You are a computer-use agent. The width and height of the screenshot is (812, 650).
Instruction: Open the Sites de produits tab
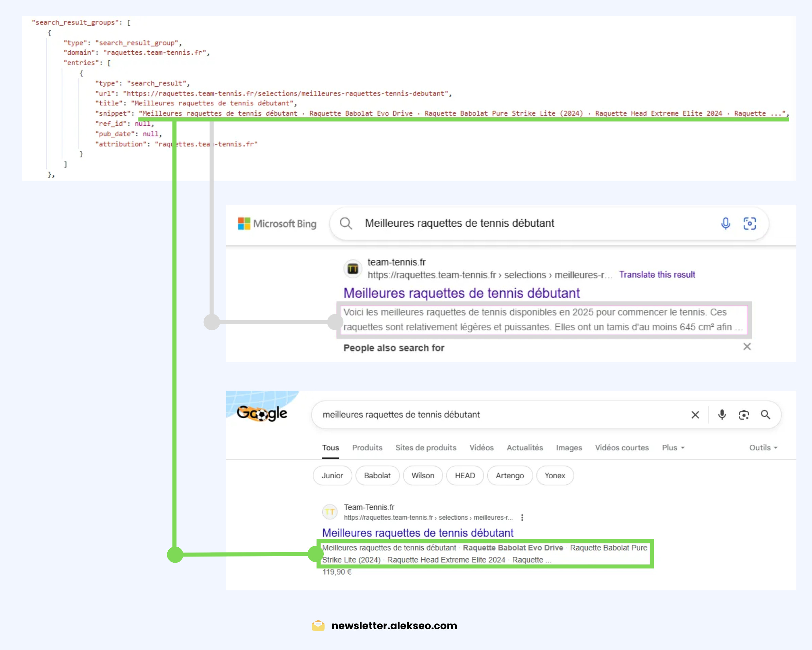426,448
